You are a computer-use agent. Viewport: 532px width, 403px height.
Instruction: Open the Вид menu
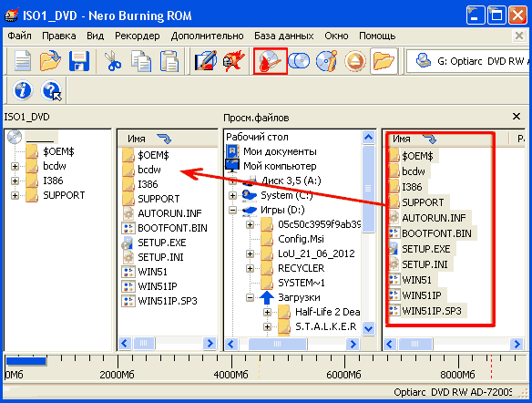[x=96, y=36]
